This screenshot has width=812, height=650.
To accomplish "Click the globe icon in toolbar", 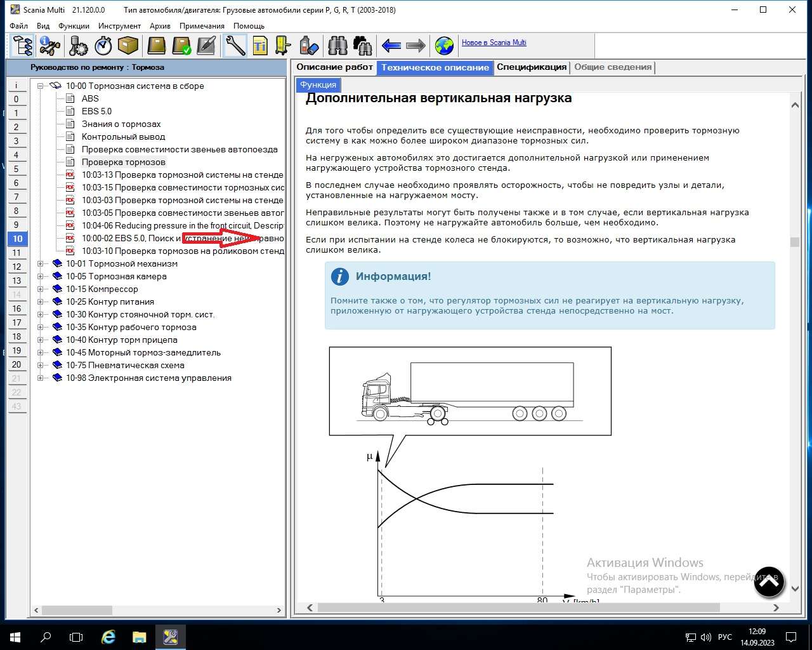I will click(x=444, y=46).
